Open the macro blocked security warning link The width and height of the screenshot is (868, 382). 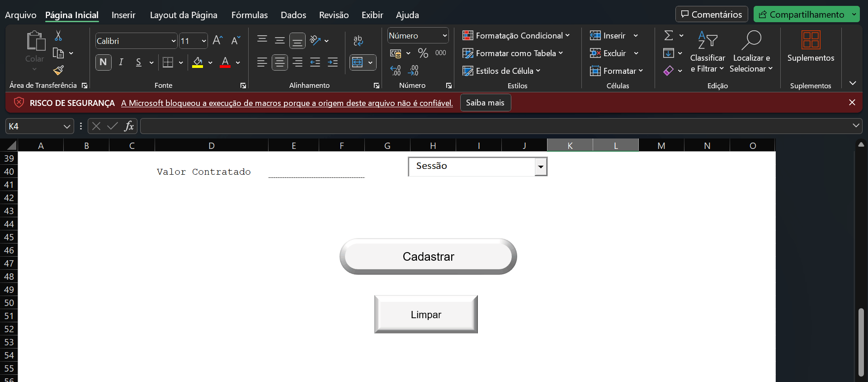(287, 103)
